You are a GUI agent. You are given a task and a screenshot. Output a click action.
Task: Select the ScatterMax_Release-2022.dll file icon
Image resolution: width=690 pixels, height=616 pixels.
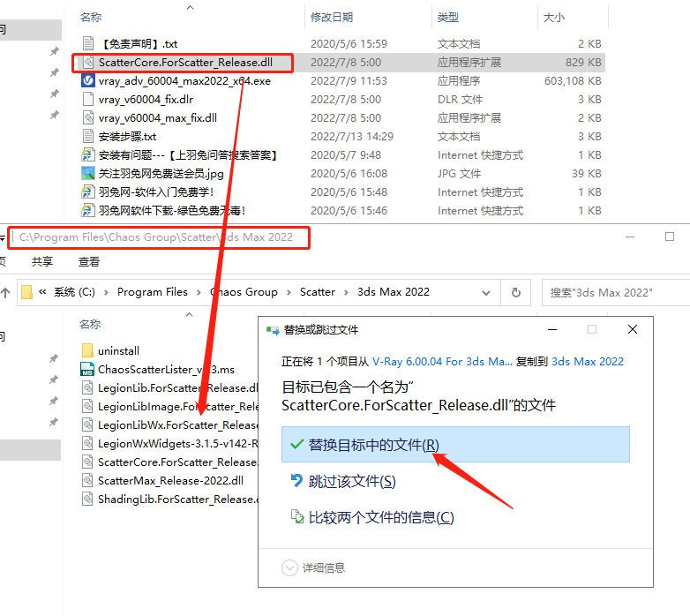click(87, 480)
